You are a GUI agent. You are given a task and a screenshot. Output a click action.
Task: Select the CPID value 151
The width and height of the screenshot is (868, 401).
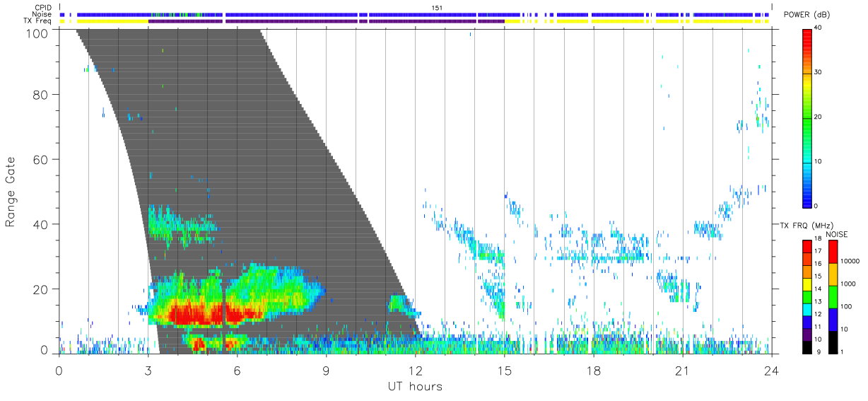[436, 8]
